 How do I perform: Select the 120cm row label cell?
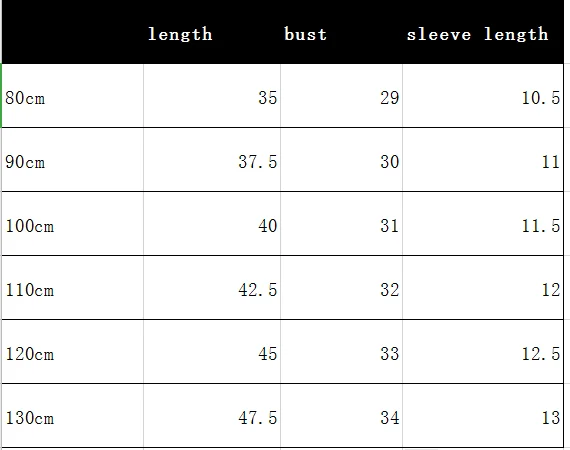(73, 352)
